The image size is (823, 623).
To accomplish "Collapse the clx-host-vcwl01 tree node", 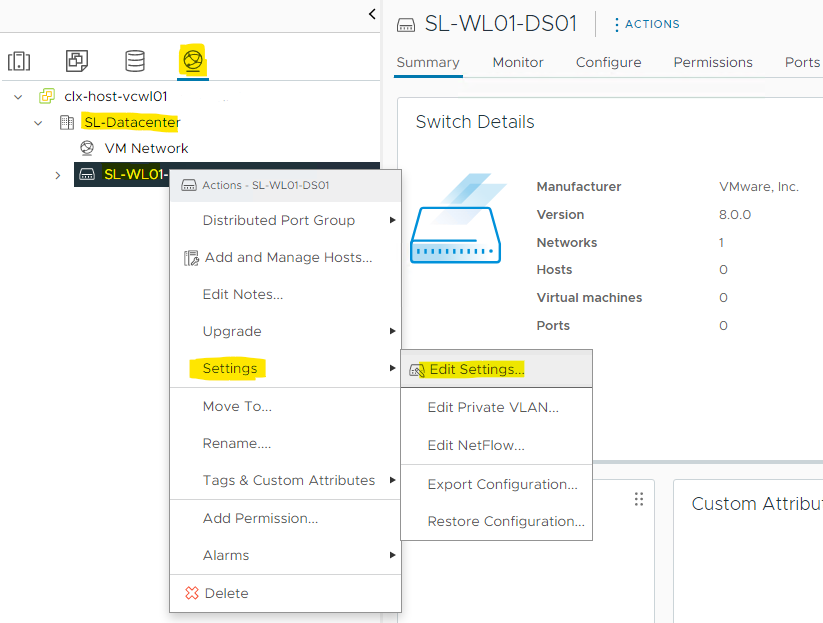I will (19, 97).
